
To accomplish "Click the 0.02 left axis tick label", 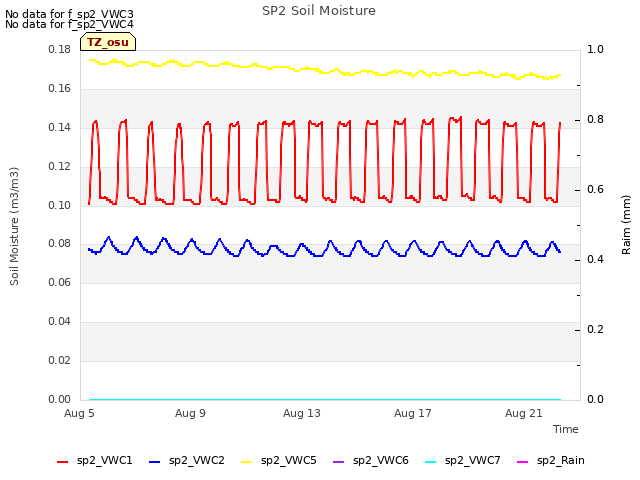I will click(60, 360).
